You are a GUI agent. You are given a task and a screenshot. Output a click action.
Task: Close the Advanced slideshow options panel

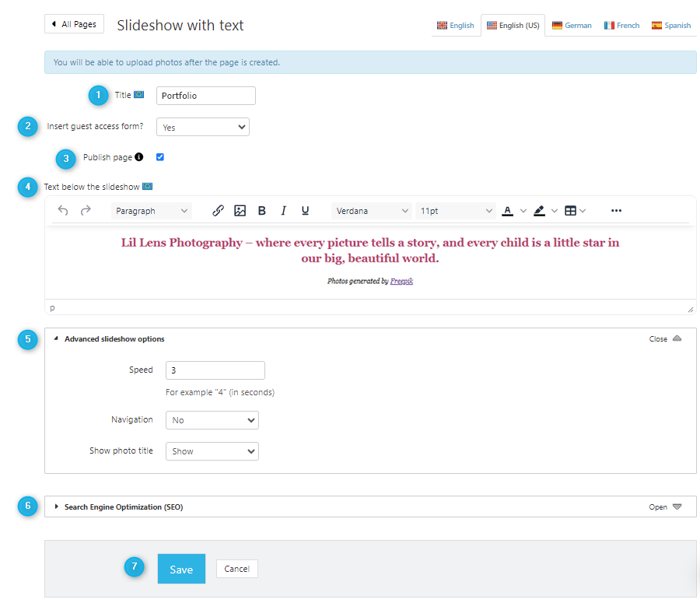tap(665, 338)
